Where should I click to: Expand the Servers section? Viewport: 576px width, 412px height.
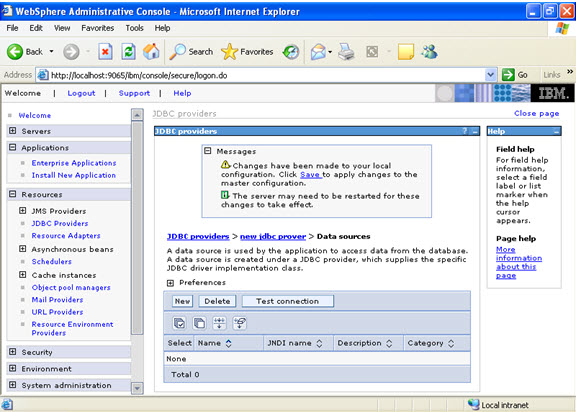(x=13, y=131)
